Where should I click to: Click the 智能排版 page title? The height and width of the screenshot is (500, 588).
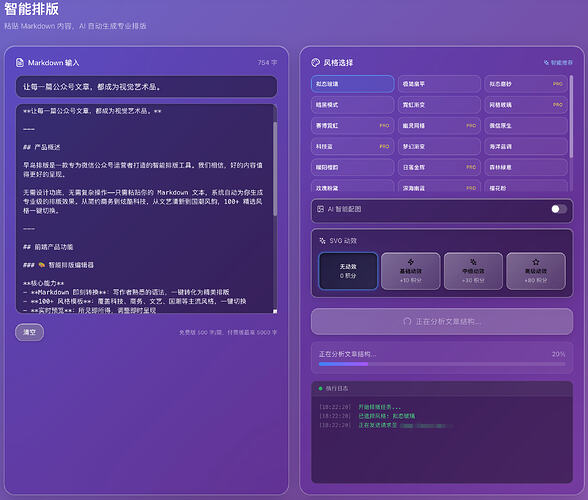(x=32, y=9)
